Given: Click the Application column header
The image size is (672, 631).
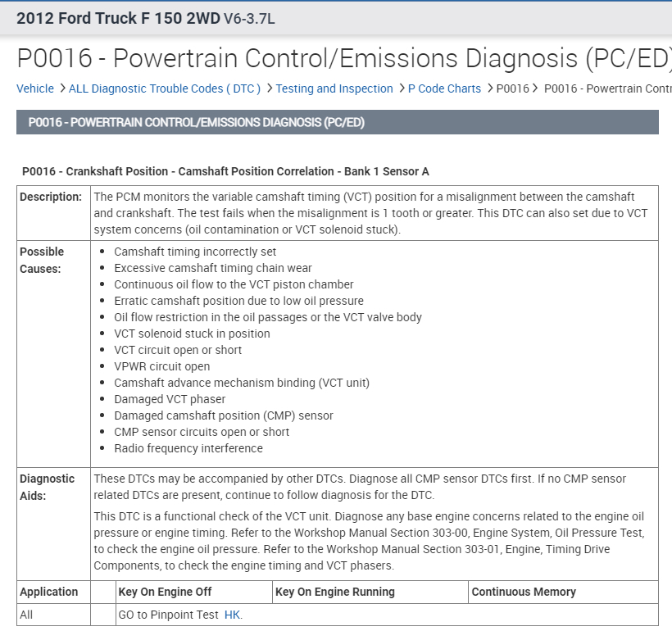Looking at the screenshot, I should [x=49, y=592].
